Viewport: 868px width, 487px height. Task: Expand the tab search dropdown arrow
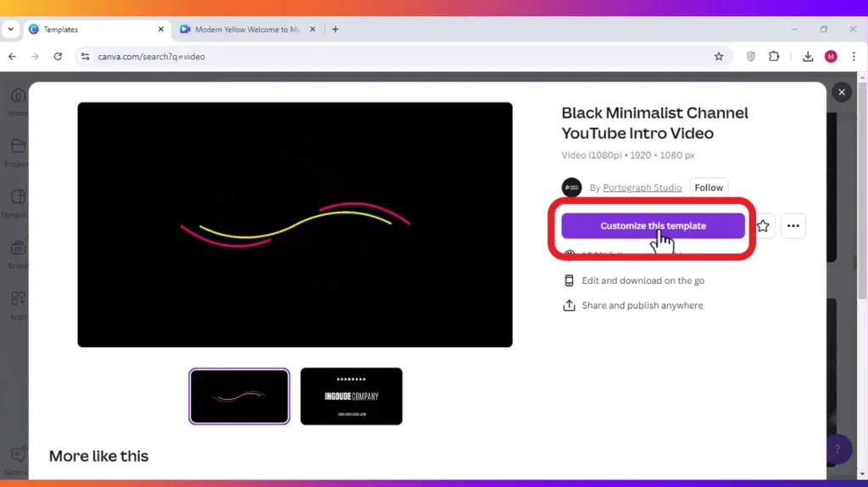click(x=10, y=30)
